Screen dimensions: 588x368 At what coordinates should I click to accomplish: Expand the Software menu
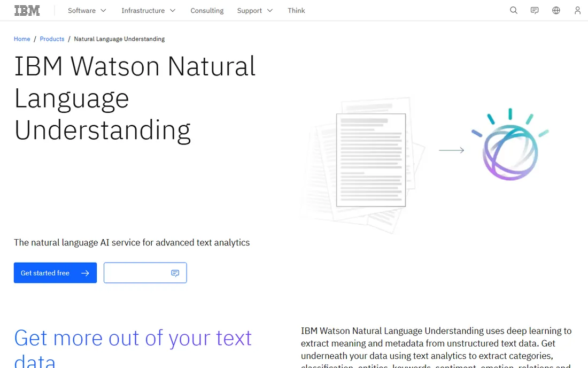coord(87,11)
